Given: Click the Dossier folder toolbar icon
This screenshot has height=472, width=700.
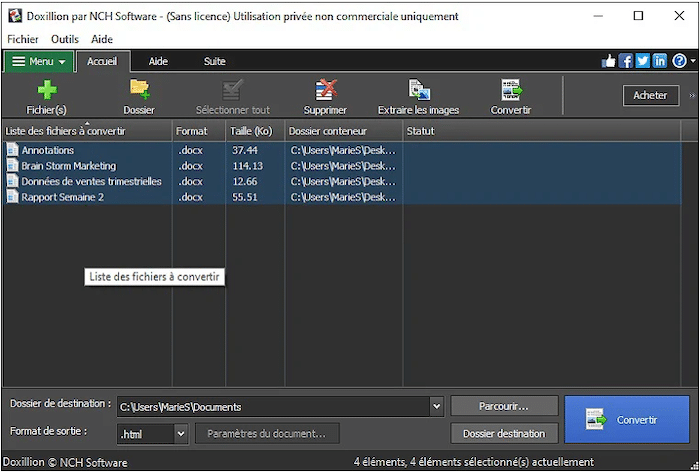Looking at the screenshot, I should pos(139,90).
